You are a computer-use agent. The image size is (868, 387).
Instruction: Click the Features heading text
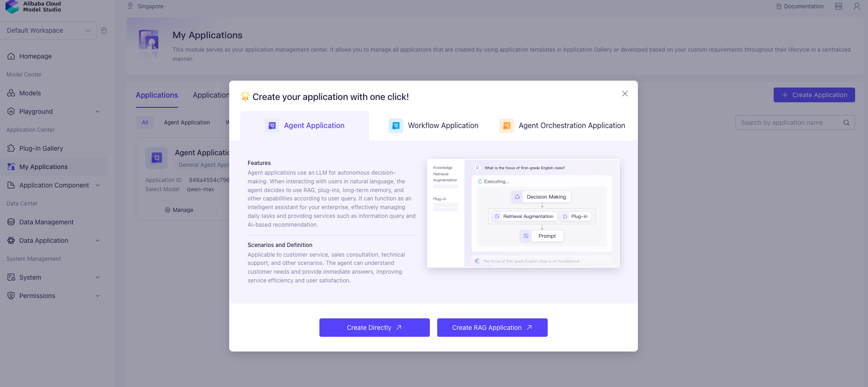point(259,163)
